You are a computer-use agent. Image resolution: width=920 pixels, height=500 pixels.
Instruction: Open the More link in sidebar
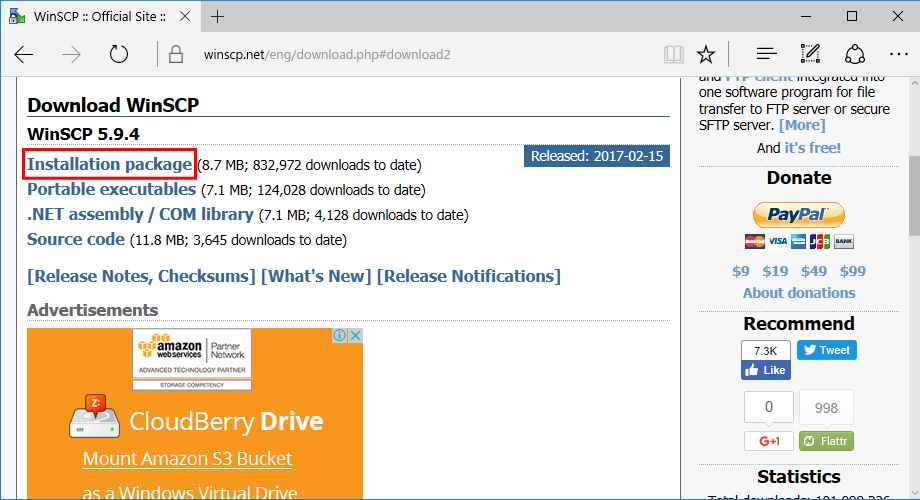802,125
